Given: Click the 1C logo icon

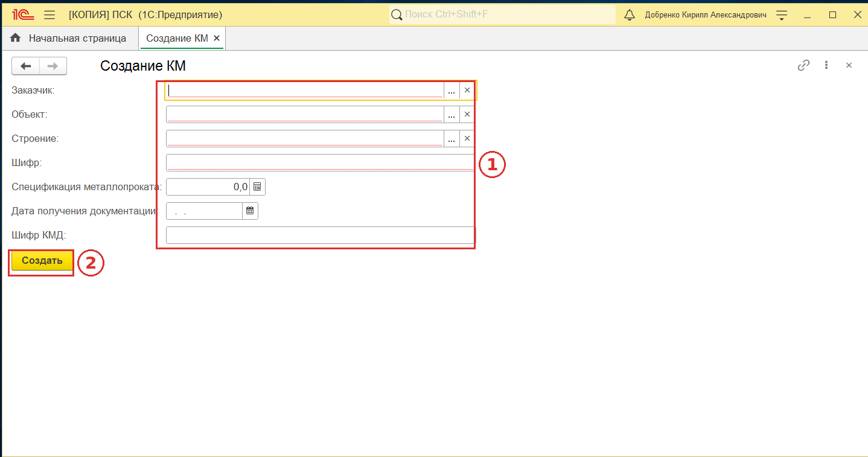Looking at the screenshot, I should pos(24,14).
